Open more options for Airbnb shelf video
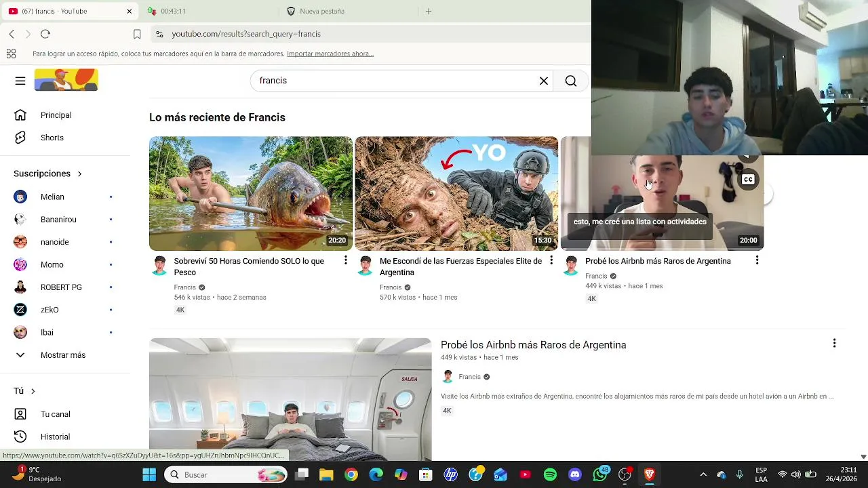Image resolution: width=868 pixels, height=488 pixels. pyautogui.click(x=757, y=261)
